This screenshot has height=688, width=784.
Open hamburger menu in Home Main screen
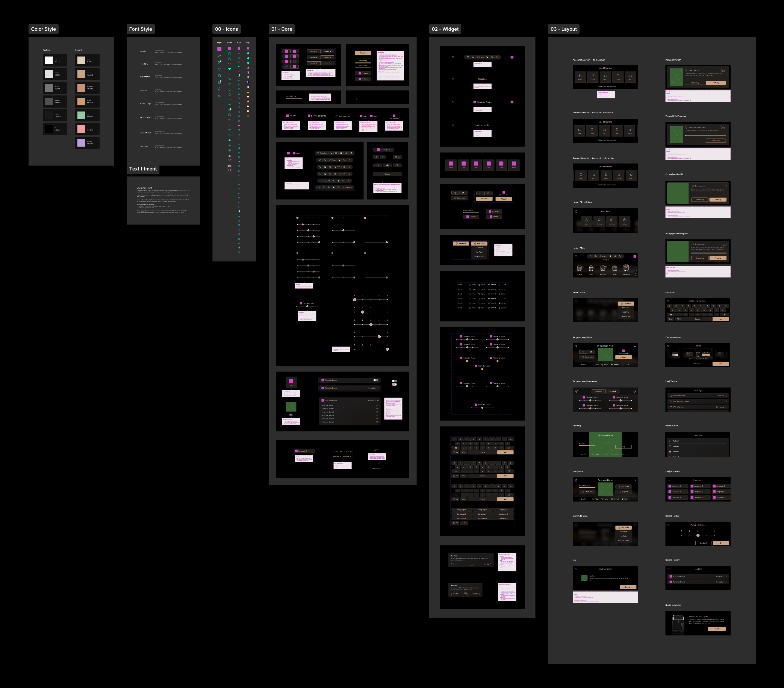coord(576,256)
